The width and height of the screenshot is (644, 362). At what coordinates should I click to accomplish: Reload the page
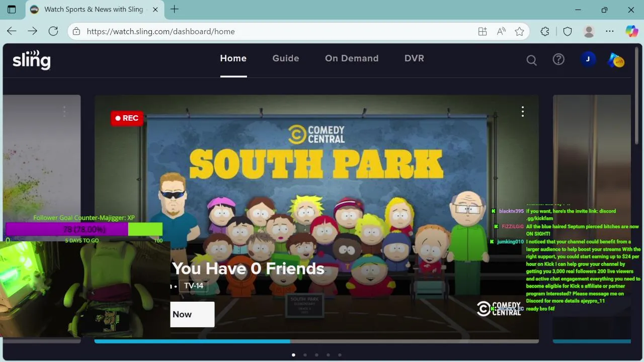click(x=53, y=31)
